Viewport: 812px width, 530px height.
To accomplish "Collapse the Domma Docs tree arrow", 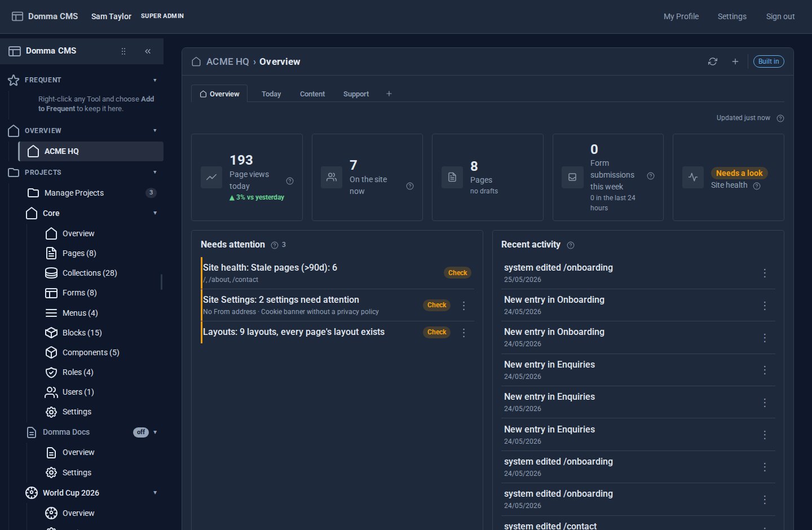I will tap(155, 432).
